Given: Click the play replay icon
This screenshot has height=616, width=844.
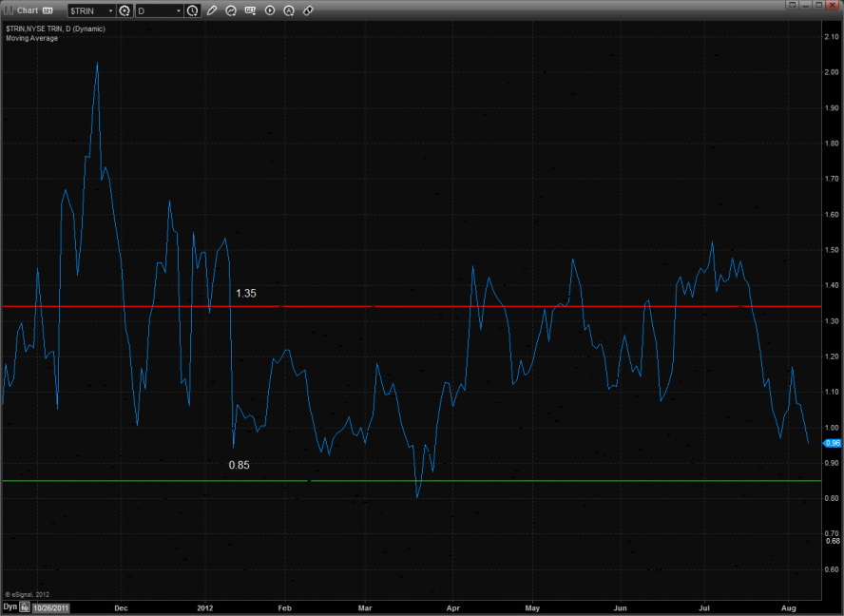Looking at the screenshot, I should (270, 10).
